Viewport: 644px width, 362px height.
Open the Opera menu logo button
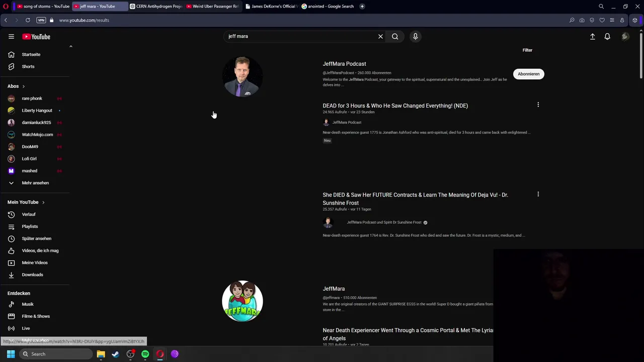6,6
